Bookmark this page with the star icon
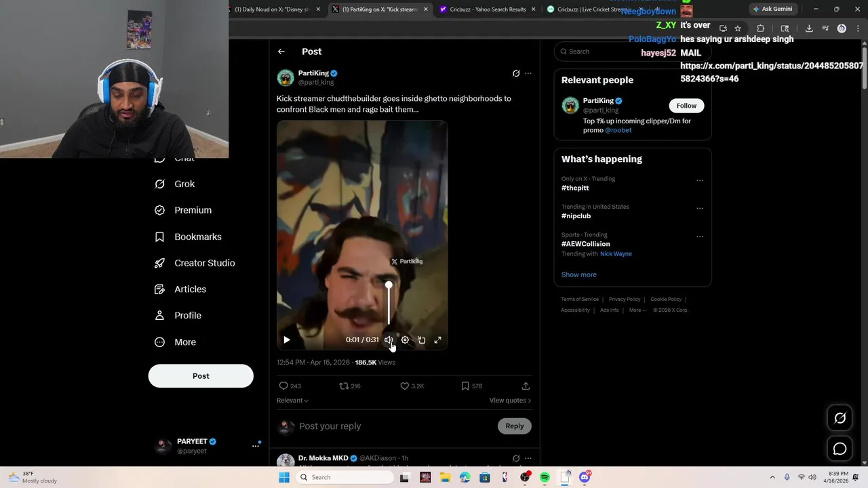 point(738,28)
